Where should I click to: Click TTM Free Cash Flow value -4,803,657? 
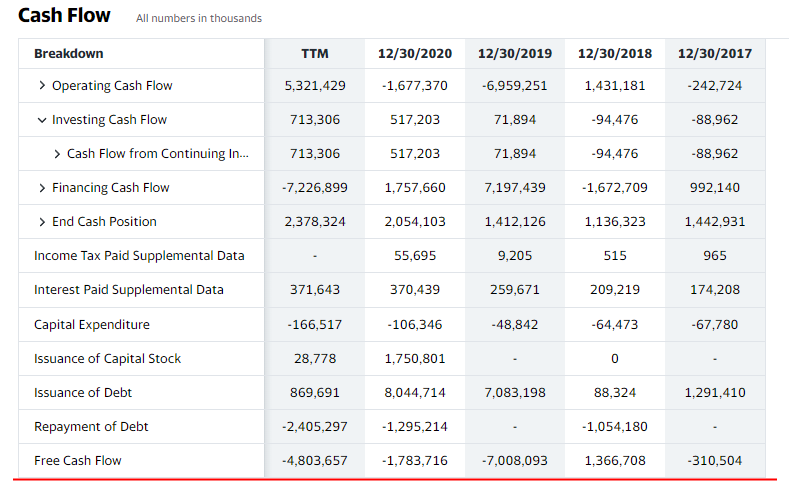pos(315,460)
